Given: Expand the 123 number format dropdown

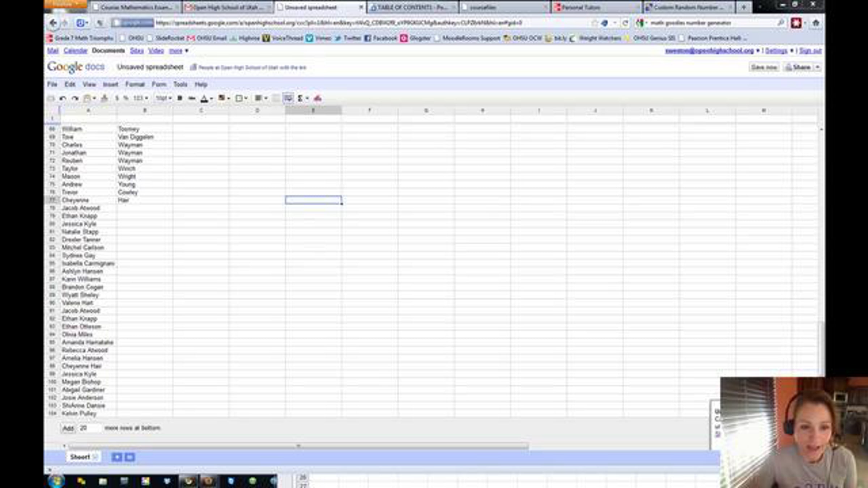Looking at the screenshot, I should 141,98.
